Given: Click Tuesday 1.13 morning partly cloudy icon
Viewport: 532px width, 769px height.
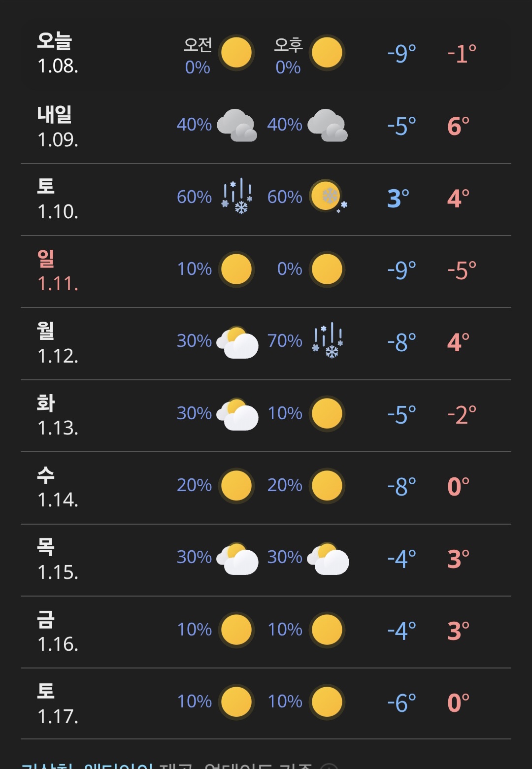Looking at the screenshot, I should pyautogui.click(x=237, y=414).
